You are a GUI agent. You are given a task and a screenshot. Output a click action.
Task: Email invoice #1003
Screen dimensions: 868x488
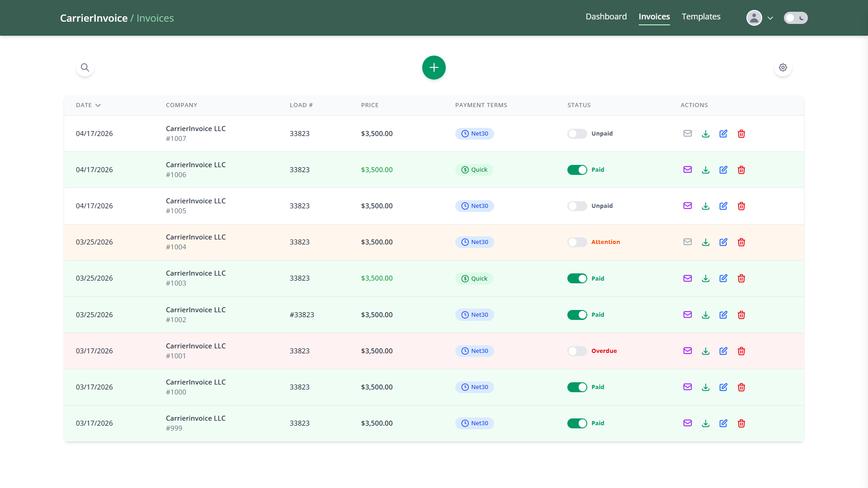[x=688, y=278]
